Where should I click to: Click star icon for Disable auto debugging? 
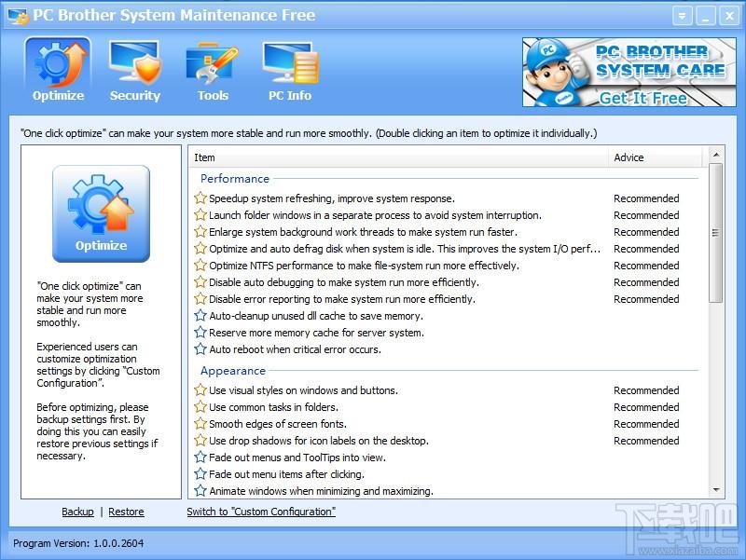coord(200,282)
